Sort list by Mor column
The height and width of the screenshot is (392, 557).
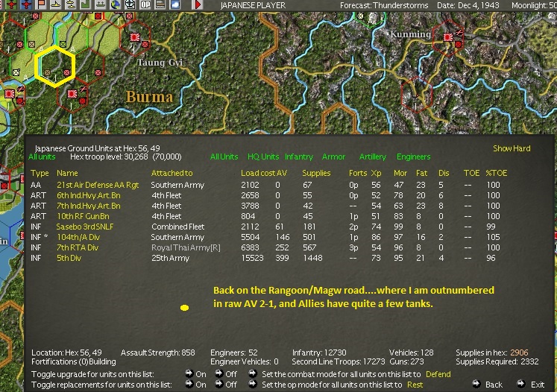coord(400,173)
